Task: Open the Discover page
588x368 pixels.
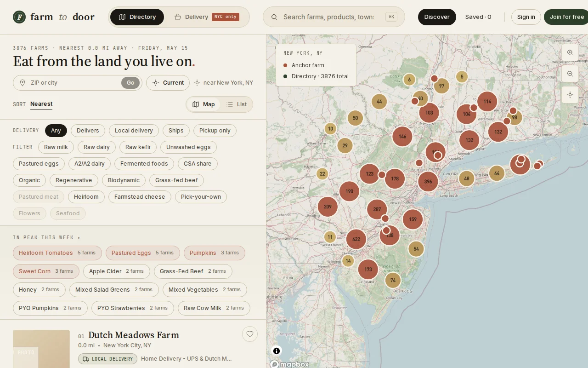Action: pos(437,17)
